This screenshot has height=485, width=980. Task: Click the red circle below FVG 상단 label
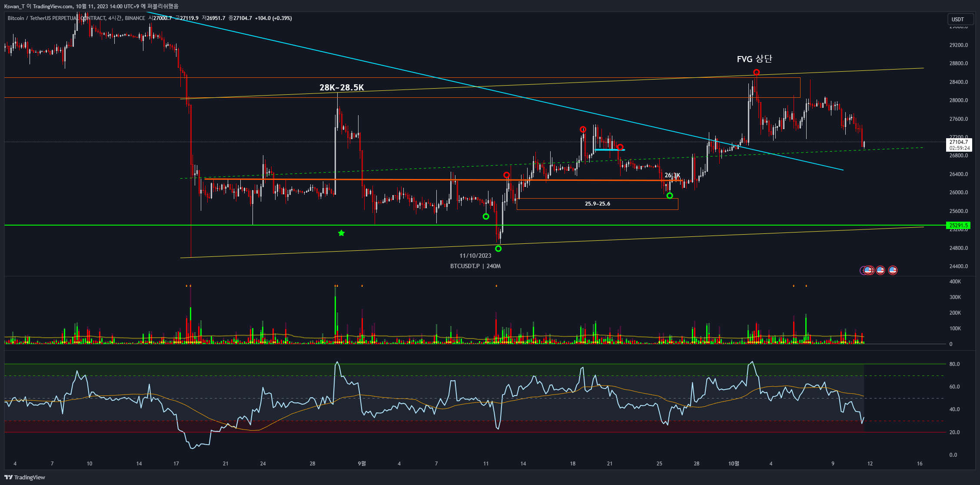click(x=757, y=72)
